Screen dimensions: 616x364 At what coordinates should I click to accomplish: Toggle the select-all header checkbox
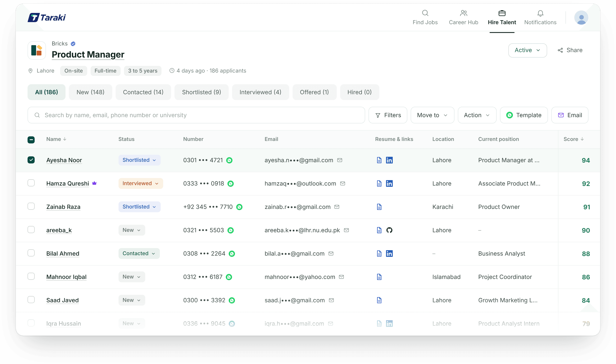[x=31, y=139]
